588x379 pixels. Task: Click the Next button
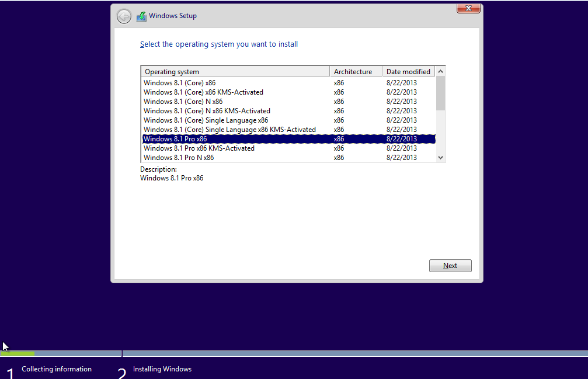click(450, 265)
